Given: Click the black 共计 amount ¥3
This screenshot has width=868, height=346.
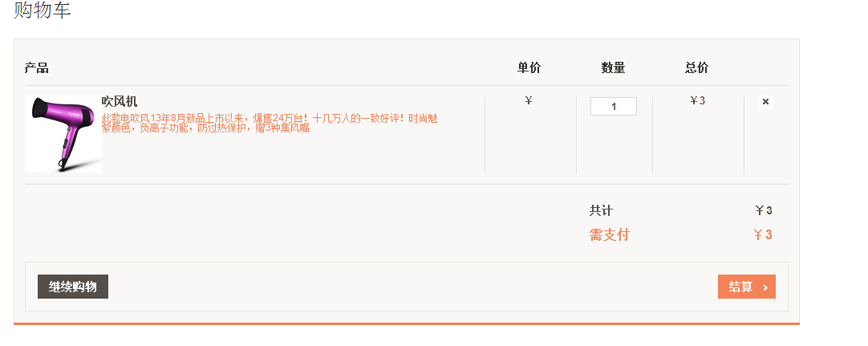Looking at the screenshot, I should pos(763,210).
